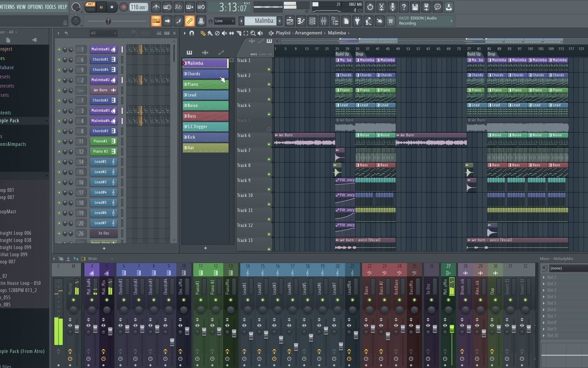The height and width of the screenshot is (368, 588).
Task: Open the channel rack All filter dropdown
Action: pos(103,33)
